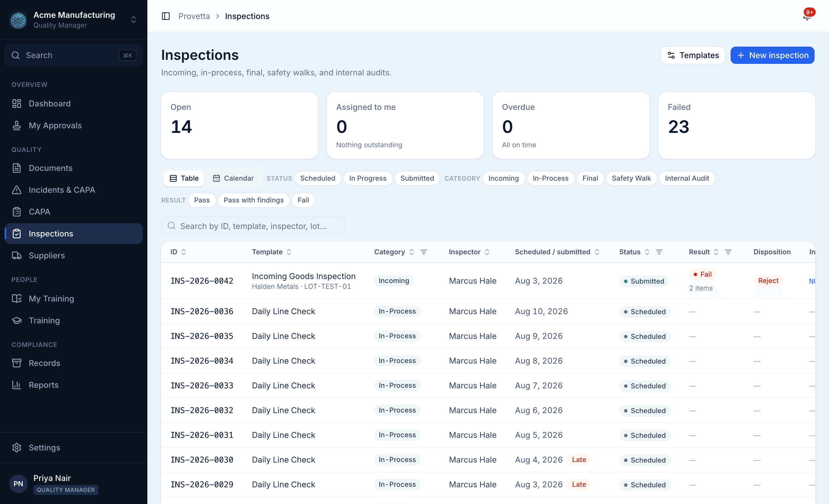Switch to the Calendar view tab
This screenshot has width=829, height=504.
pyautogui.click(x=233, y=178)
